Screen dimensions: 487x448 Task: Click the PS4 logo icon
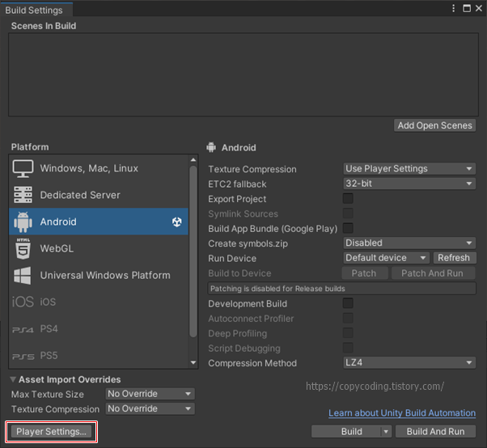[23, 330]
